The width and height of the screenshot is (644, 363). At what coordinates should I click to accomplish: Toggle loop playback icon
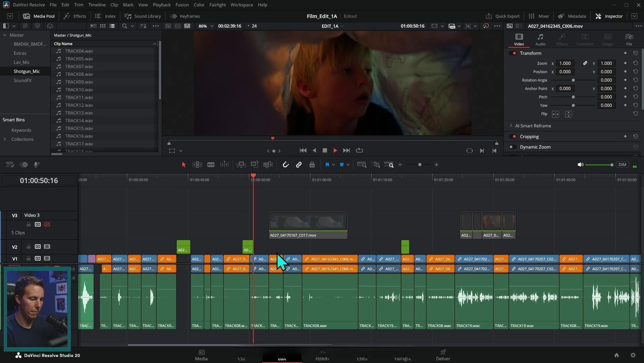(359, 151)
